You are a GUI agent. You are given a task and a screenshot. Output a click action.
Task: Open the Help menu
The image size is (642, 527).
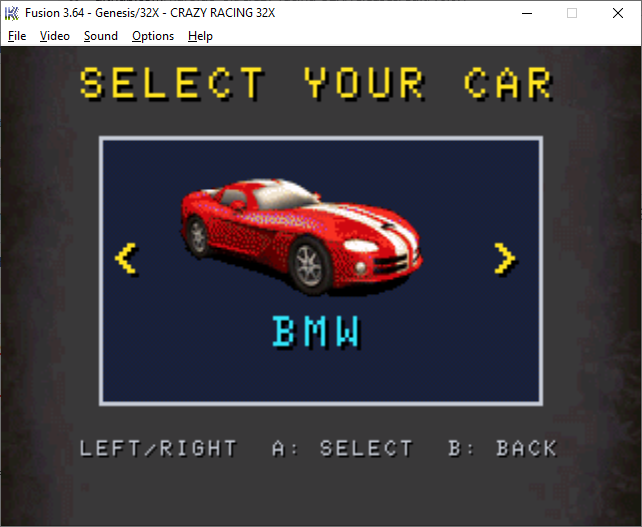coord(200,36)
